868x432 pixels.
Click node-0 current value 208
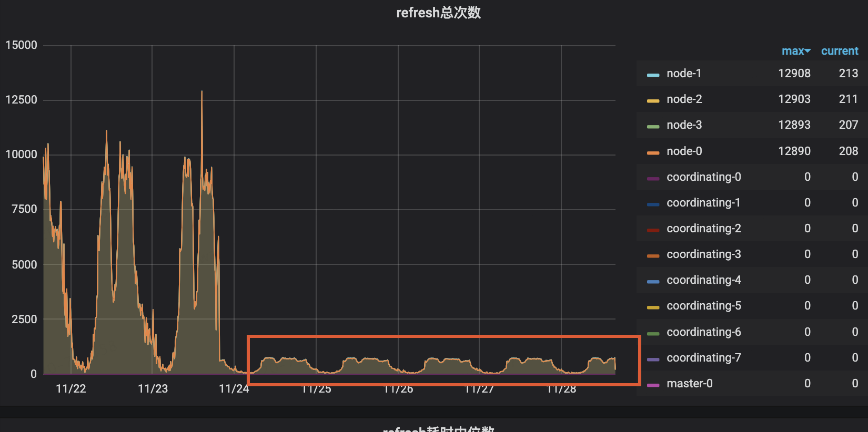849,151
